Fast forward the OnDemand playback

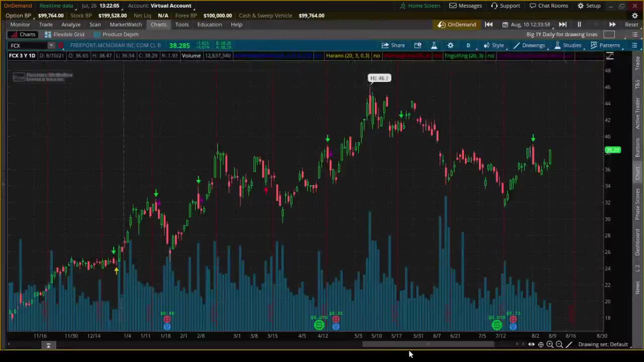pos(612,24)
